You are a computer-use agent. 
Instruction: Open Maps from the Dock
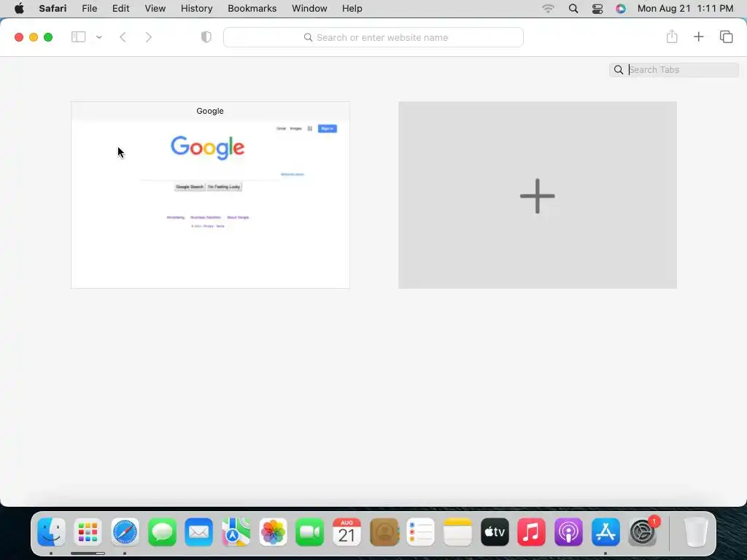click(x=236, y=532)
